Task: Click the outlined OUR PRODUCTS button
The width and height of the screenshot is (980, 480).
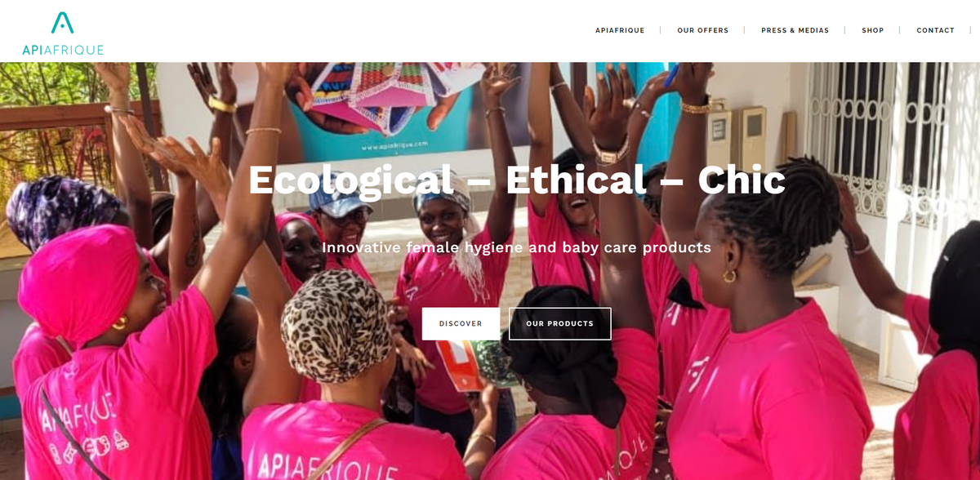Action: (x=559, y=324)
